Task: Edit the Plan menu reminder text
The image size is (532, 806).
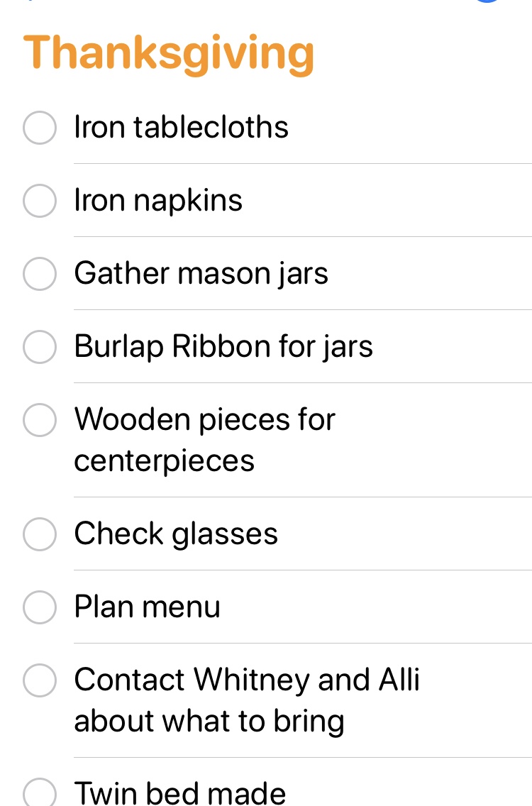Action: [148, 607]
